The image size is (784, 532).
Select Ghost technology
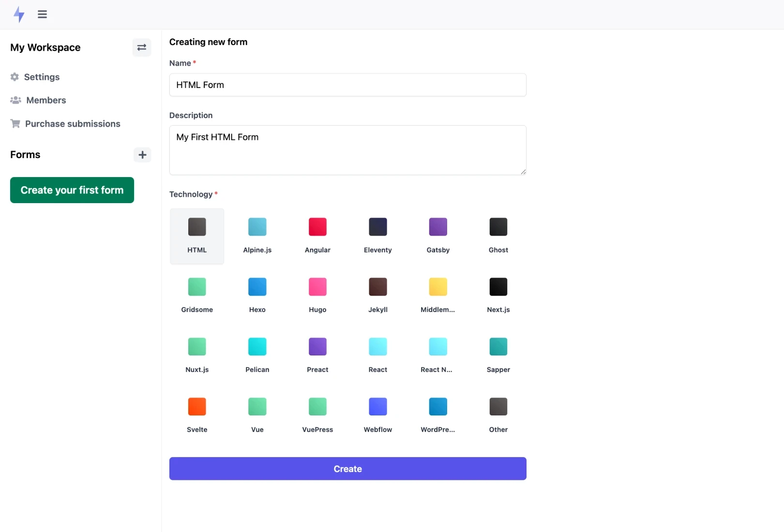tap(498, 236)
